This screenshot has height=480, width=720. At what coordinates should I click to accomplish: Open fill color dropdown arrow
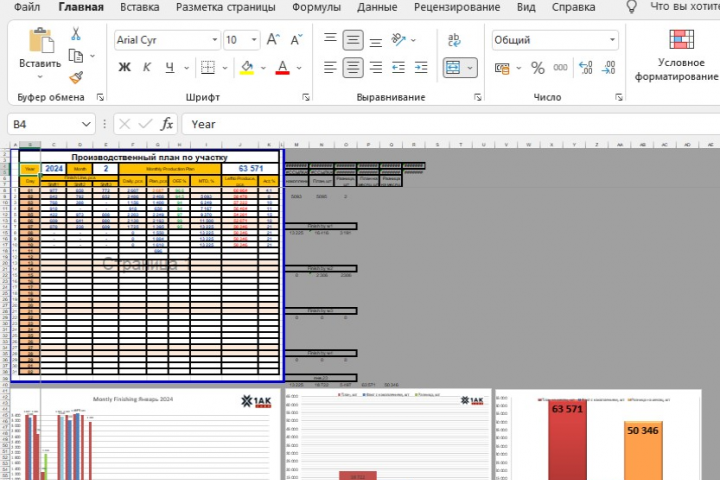click(x=263, y=68)
